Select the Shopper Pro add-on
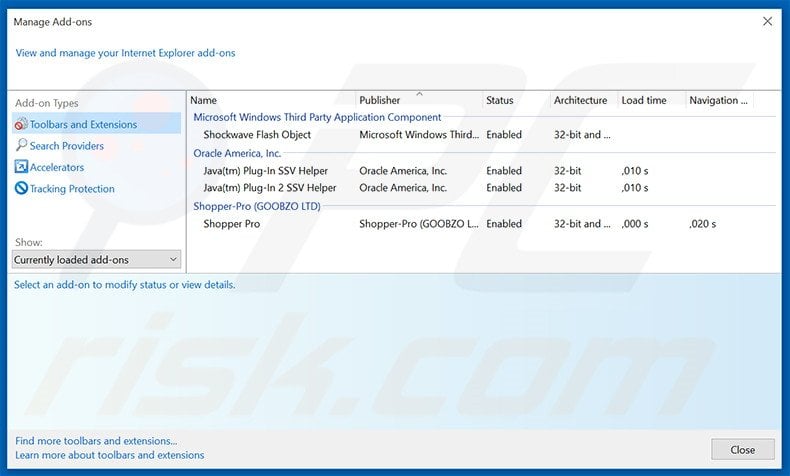Screen dimensions: 790x476 (231, 224)
